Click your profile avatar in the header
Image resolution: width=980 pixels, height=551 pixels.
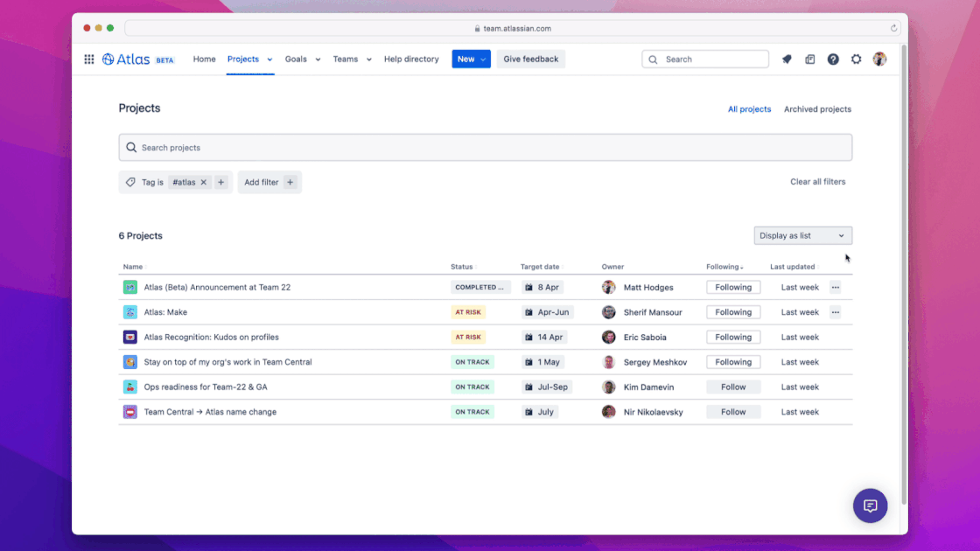pyautogui.click(x=879, y=59)
